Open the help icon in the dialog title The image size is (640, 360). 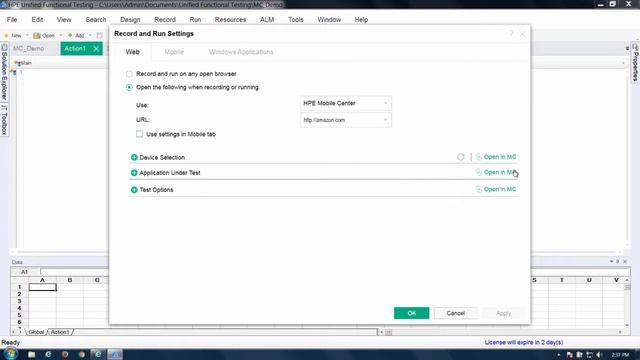pyautogui.click(x=511, y=34)
